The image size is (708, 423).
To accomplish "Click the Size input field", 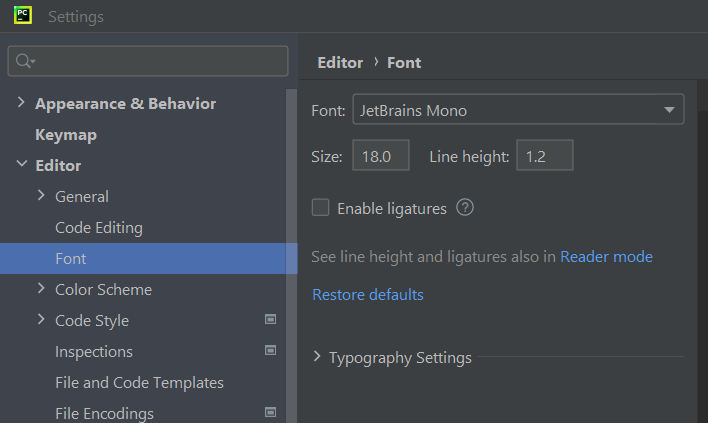I will 381,155.
